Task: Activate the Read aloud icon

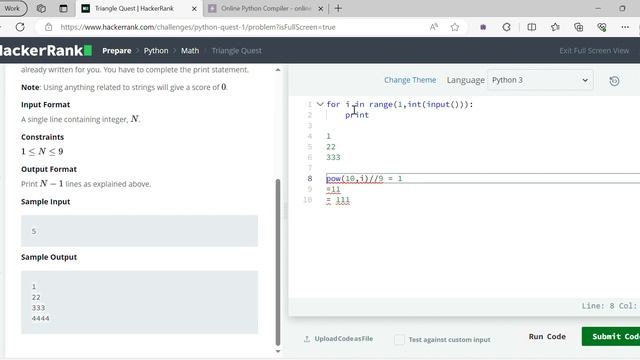Action: (x=434, y=27)
